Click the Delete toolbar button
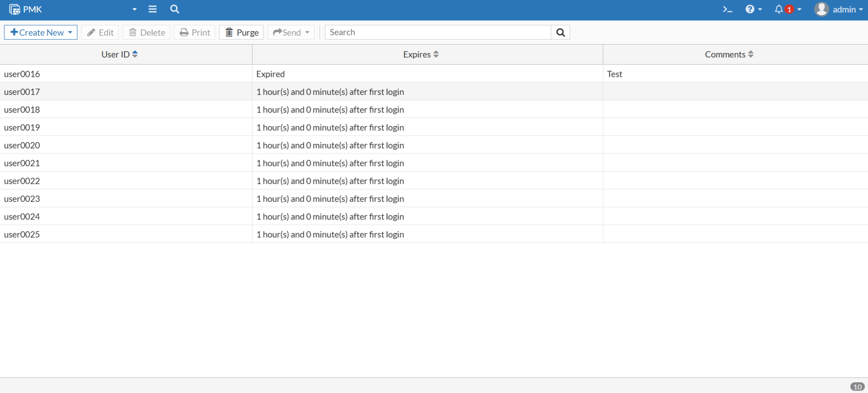The height and width of the screenshot is (393, 868). coord(146,33)
